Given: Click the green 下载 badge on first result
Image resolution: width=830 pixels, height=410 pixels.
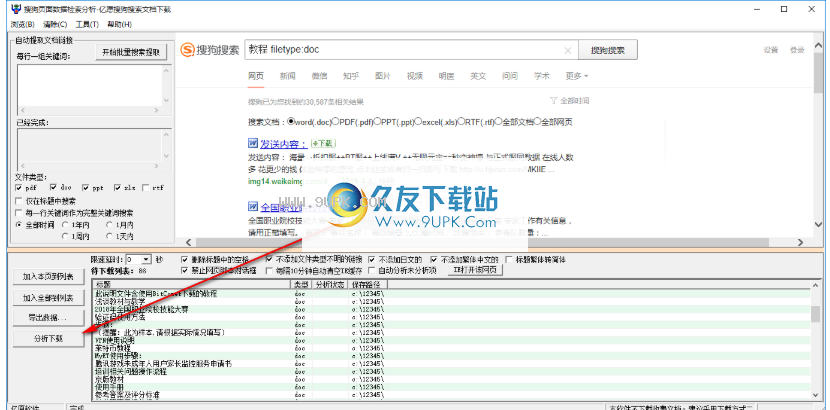Looking at the screenshot, I should point(323,143).
